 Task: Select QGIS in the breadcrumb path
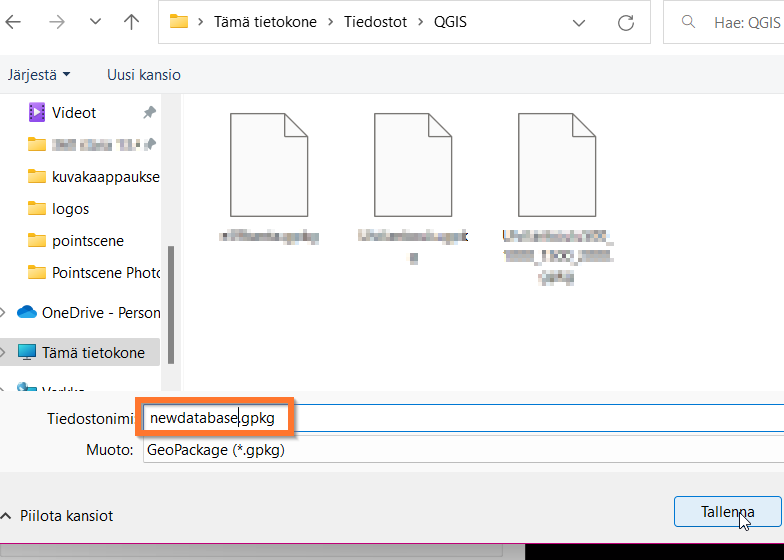tap(450, 22)
